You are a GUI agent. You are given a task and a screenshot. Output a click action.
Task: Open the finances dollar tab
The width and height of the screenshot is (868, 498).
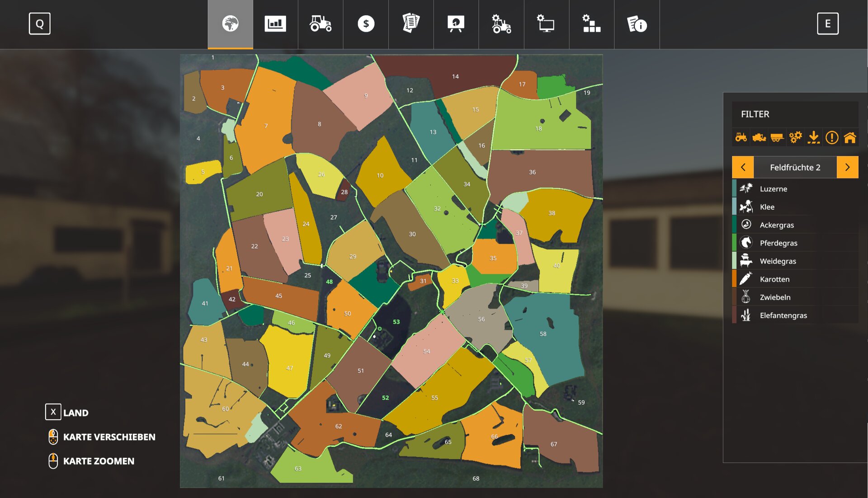pos(366,24)
